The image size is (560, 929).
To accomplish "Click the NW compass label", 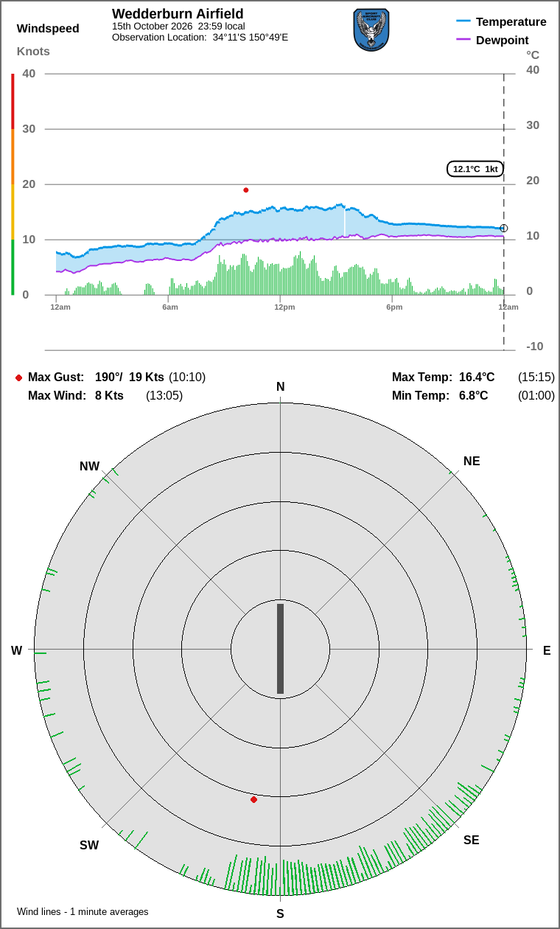I will click(x=90, y=467).
